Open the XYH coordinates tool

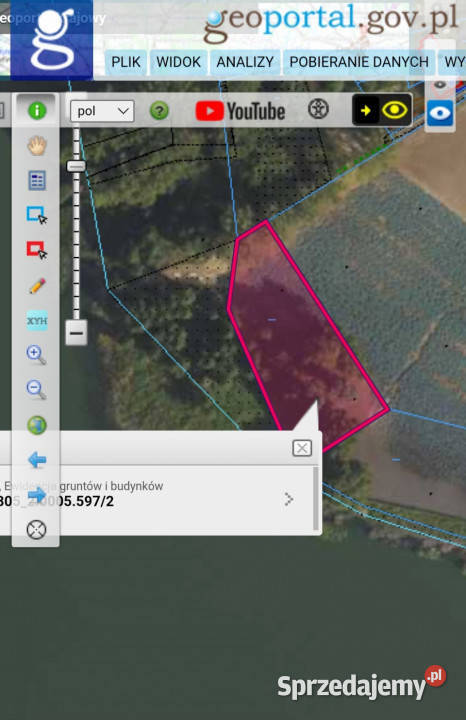(37, 321)
